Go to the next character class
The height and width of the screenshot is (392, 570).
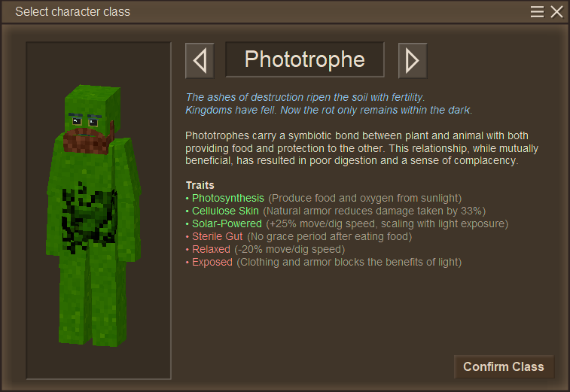(x=413, y=61)
